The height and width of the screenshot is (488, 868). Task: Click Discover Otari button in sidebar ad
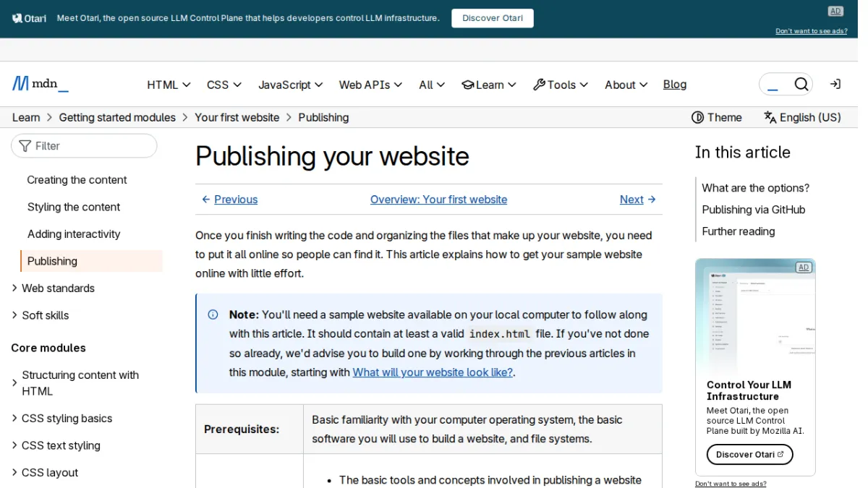750,455
